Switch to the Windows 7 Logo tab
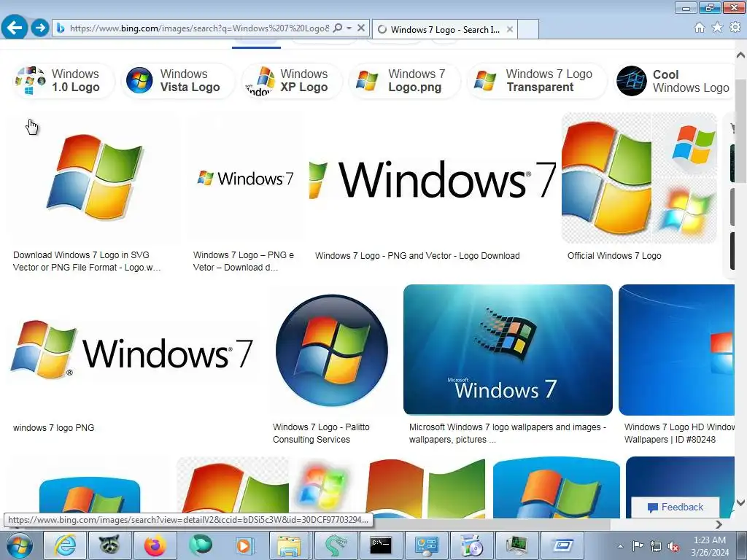This screenshot has width=747, height=560. click(444, 29)
